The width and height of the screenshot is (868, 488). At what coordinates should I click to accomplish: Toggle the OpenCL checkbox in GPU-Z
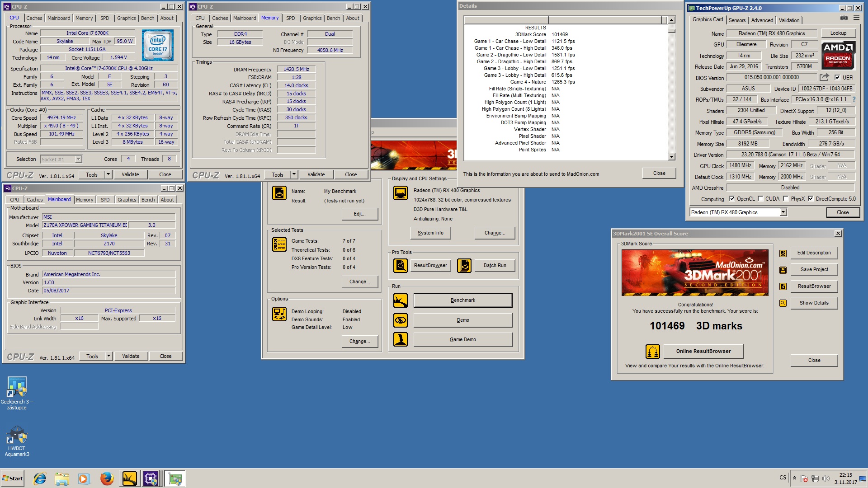click(732, 199)
